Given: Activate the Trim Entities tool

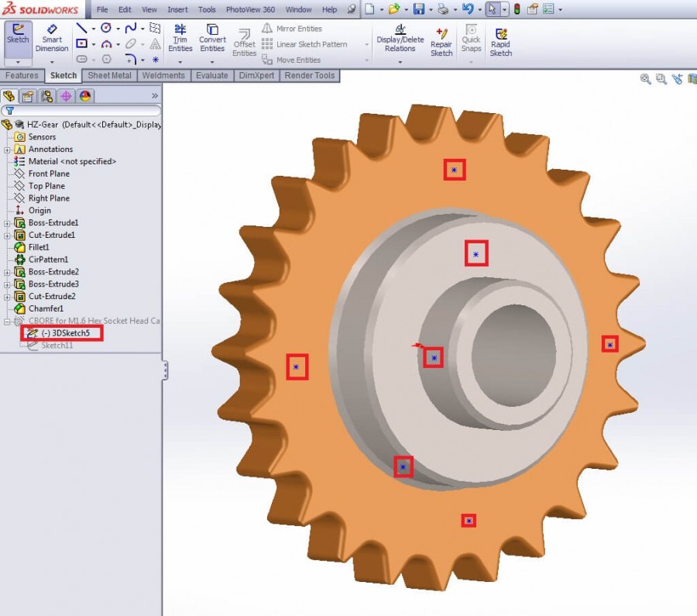Looking at the screenshot, I should click(180, 39).
